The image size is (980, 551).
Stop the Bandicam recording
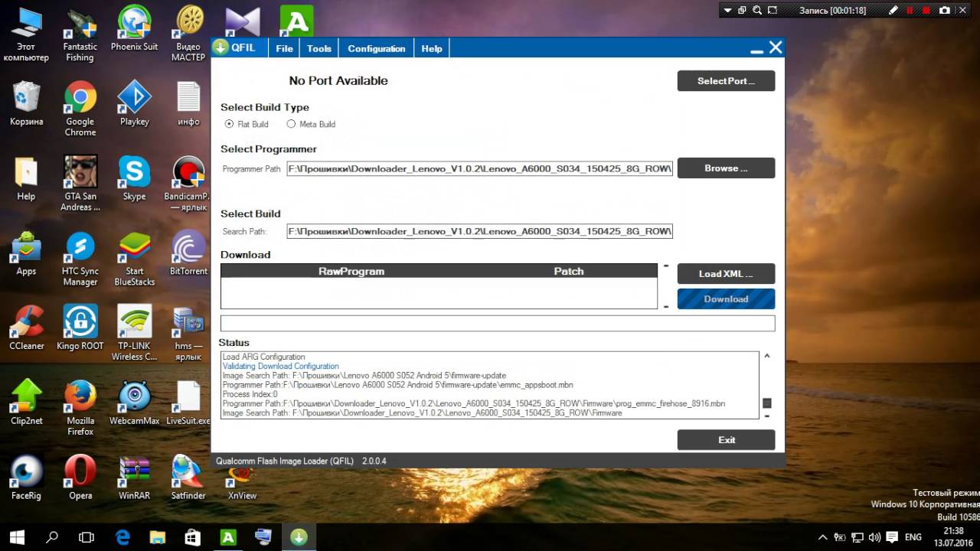click(x=927, y=11)
